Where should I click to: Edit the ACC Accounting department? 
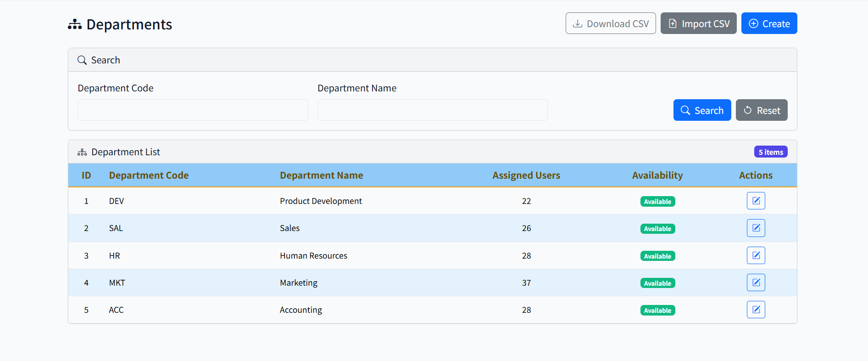click(756, 310)
